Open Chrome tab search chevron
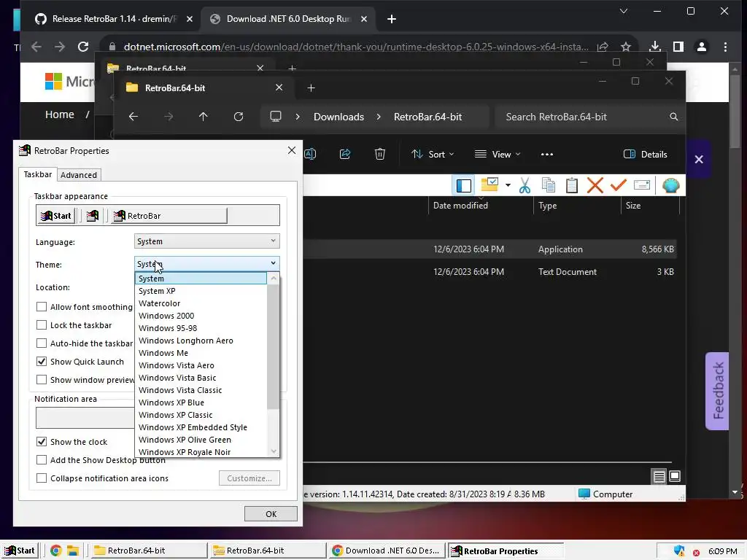 click(623, 11)
